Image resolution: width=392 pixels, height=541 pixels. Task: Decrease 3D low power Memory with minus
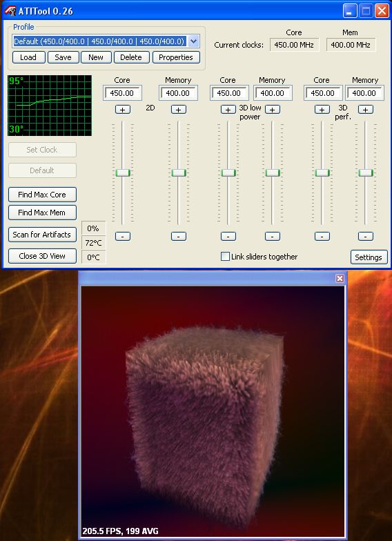click(x=272, y=236)
